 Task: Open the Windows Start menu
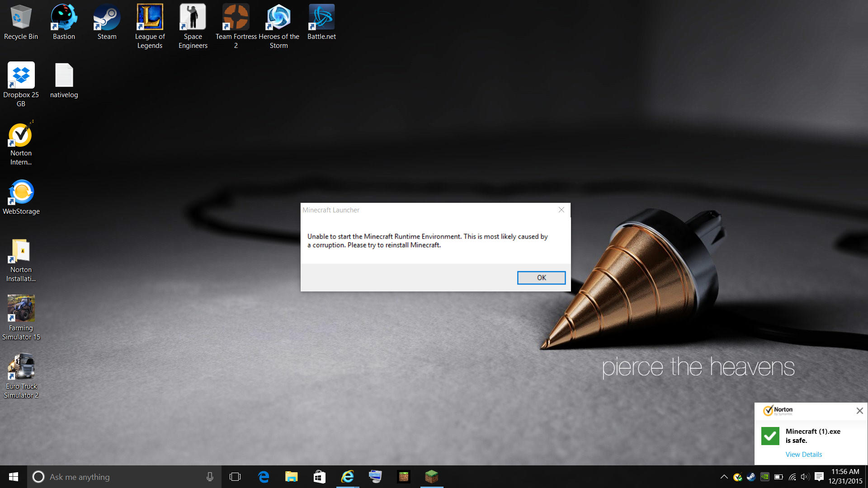(13, 477)
